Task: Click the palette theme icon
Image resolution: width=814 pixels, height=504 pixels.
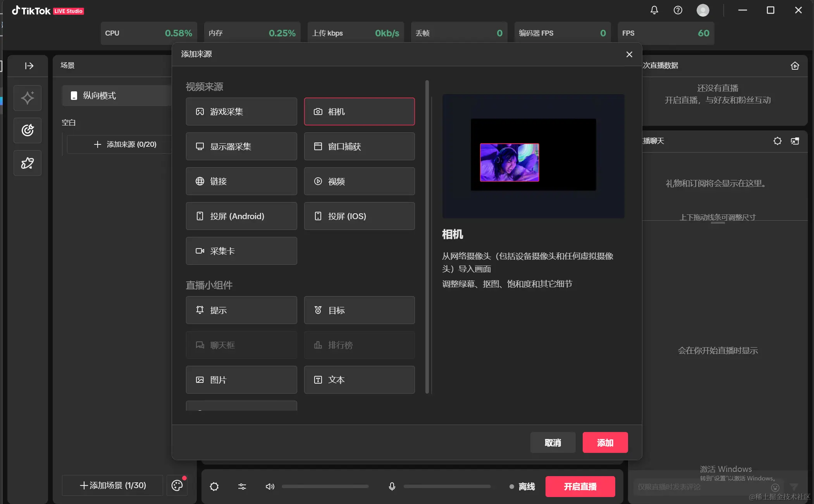Action: [x=177, y=485]
